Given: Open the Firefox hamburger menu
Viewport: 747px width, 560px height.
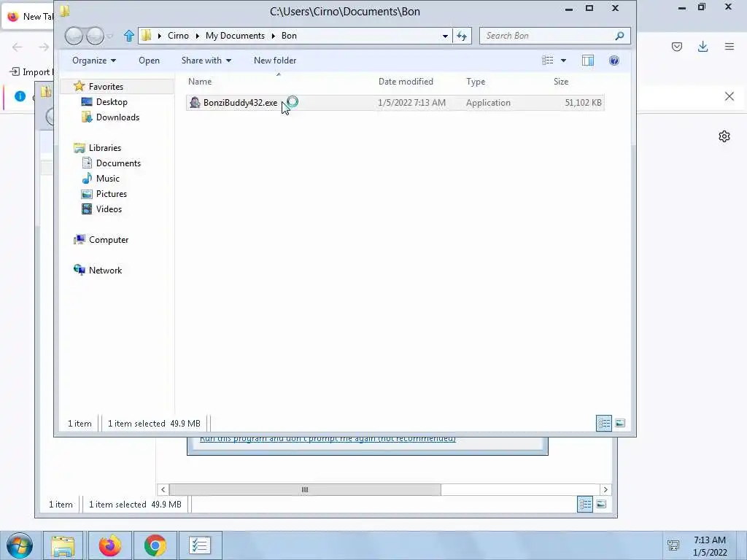Looking at the screenshot, I should point(729,46).
